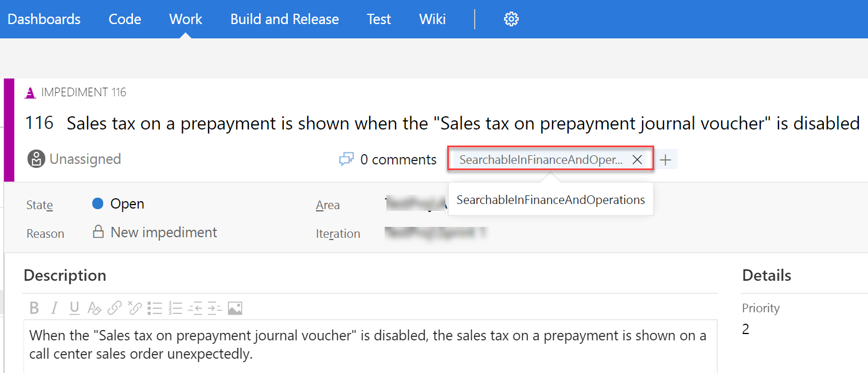868x373 pixels.
Task: Decrease indent in the Description editor
Action: (x=195, y=308)
